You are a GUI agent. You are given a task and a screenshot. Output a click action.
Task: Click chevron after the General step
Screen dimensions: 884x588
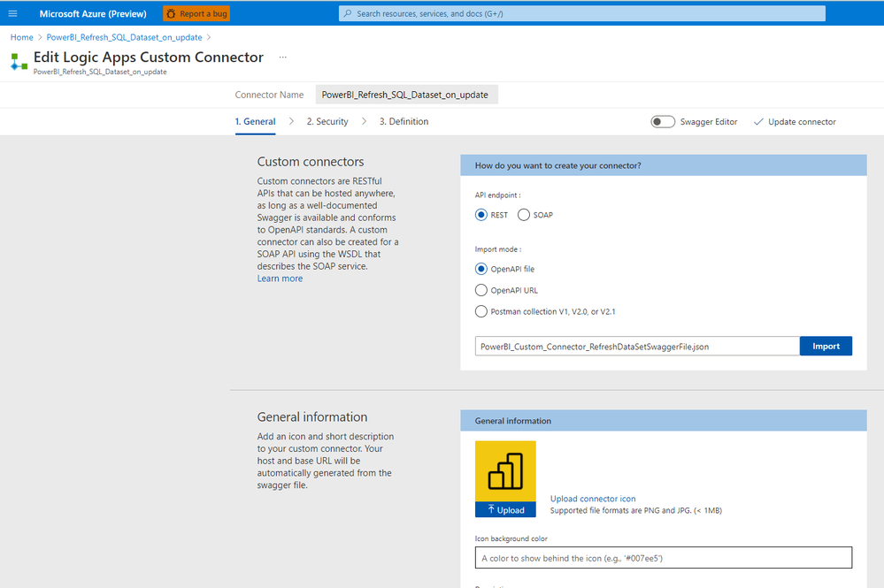click(x=291, y=121)
